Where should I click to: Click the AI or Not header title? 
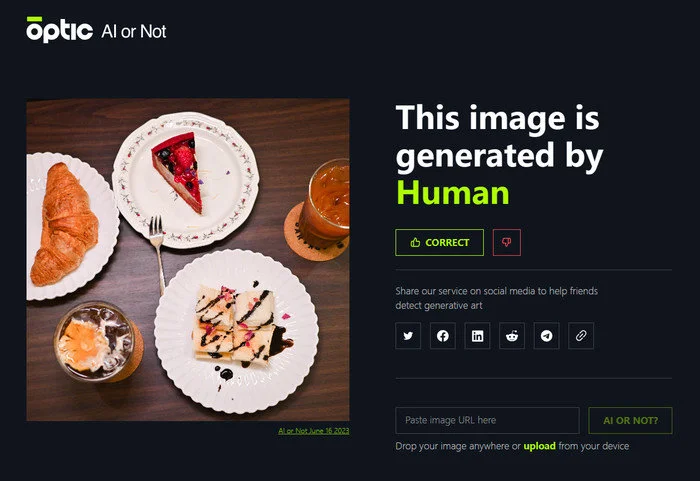tap(133, 31)
